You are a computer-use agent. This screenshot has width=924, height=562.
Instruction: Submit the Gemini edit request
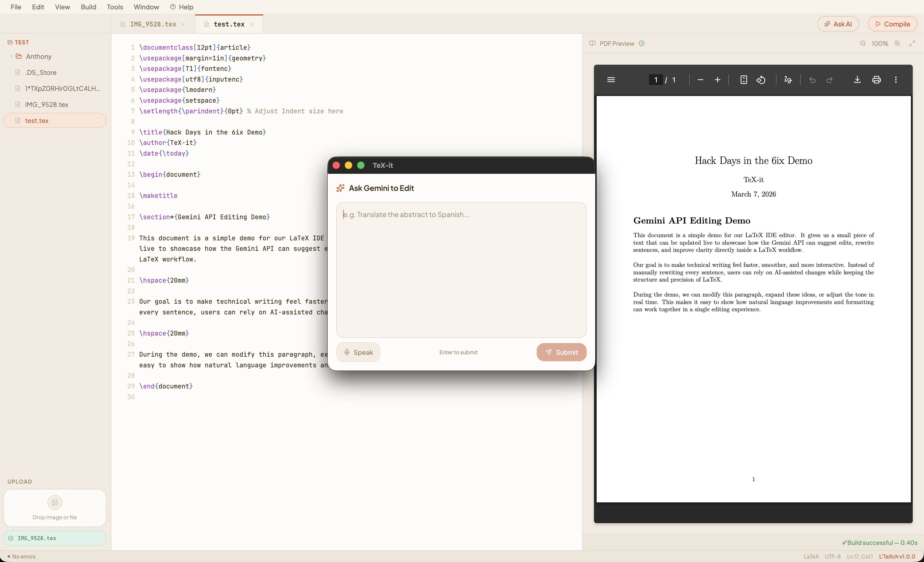561,352
